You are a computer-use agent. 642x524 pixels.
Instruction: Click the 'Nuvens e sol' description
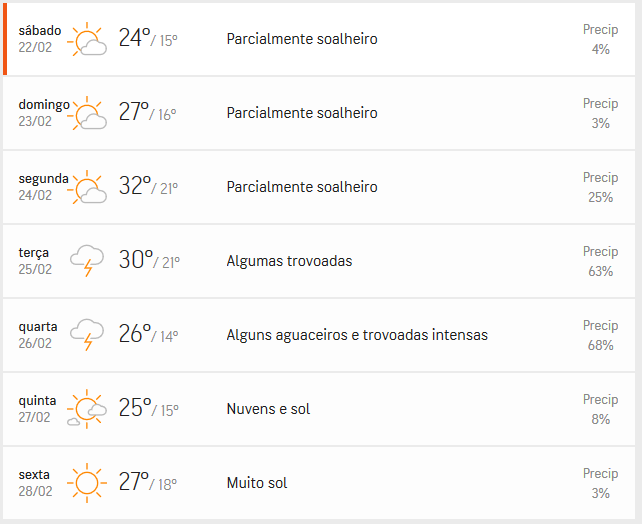(x=268, y=409)
